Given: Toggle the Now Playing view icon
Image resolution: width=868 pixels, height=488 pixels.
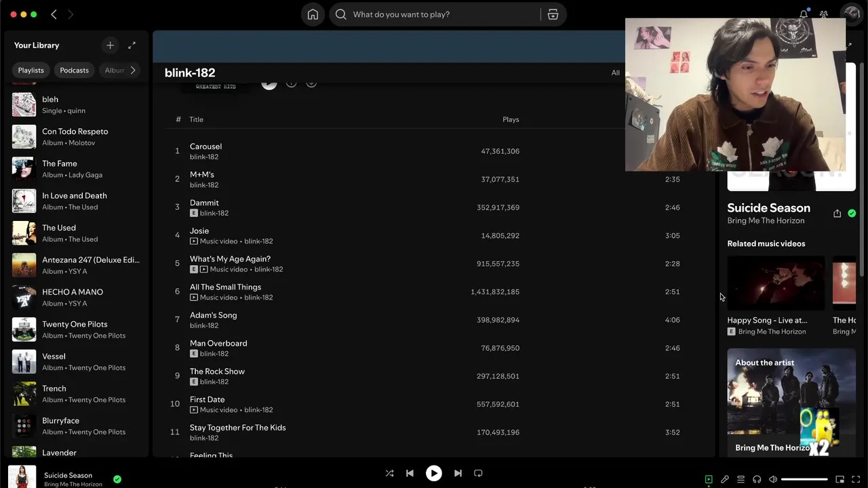Looking at the screenshot, I should (x=709, y=479).
